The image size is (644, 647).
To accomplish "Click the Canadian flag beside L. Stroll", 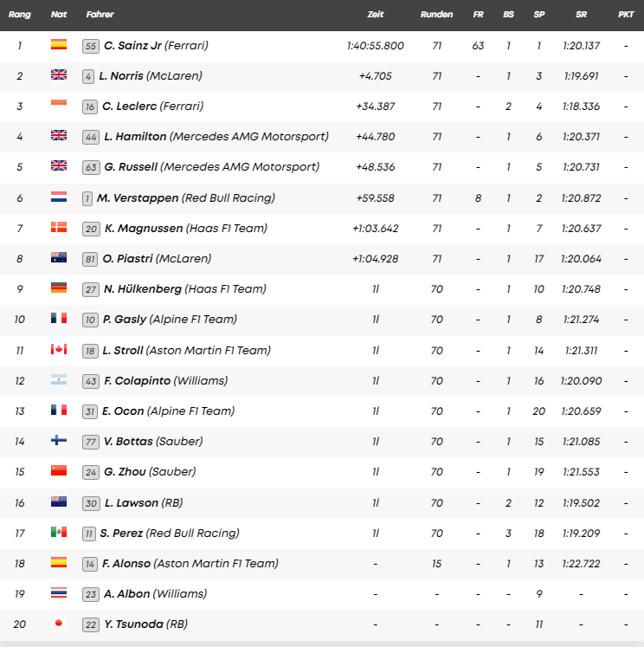I will pos(59,350).
